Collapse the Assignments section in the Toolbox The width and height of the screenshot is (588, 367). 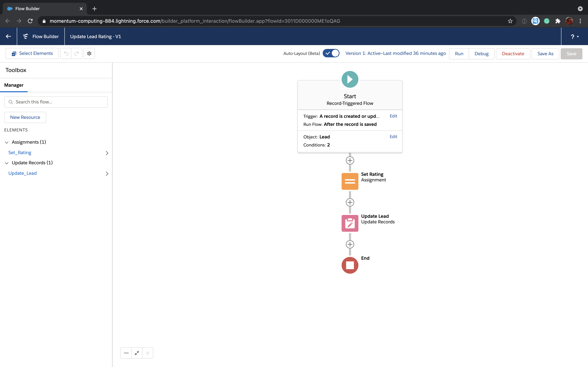coord(7,142)
